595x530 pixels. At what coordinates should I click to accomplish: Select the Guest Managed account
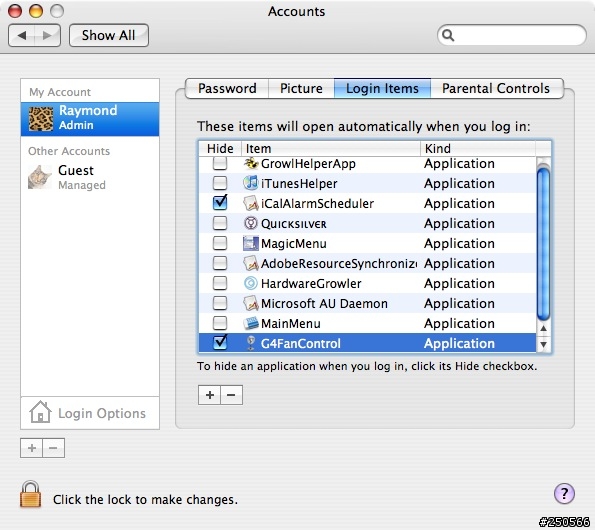[x=90, y=177]
